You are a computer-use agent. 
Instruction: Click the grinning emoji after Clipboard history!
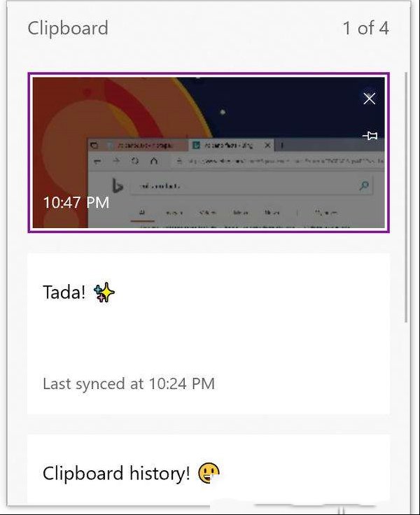coord(209,473)
